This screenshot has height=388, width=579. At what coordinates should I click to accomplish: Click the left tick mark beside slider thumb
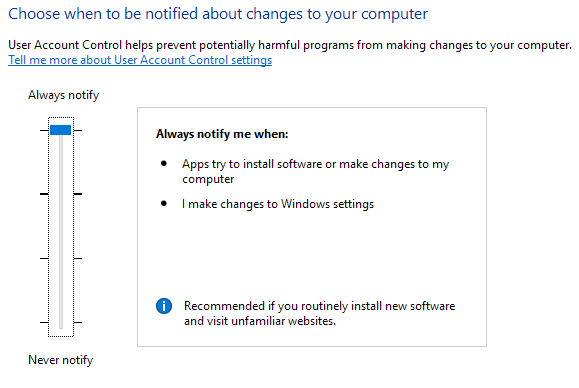coord(44,130)
